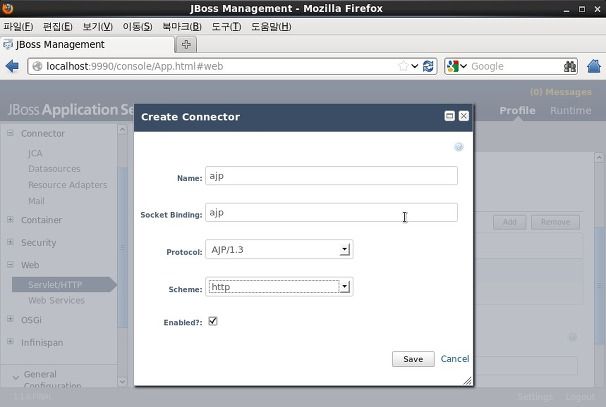606x407 pixels.
Task: Open the 파일(F) menu
Action: pos(18,26)
